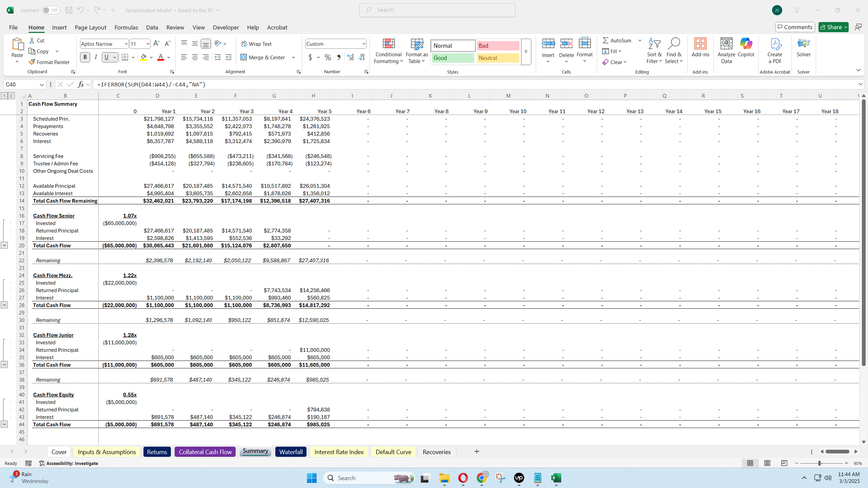Viewport: 868px width, 488px height.
Task: Open Find & Select menu
Action: pos(673,51)
